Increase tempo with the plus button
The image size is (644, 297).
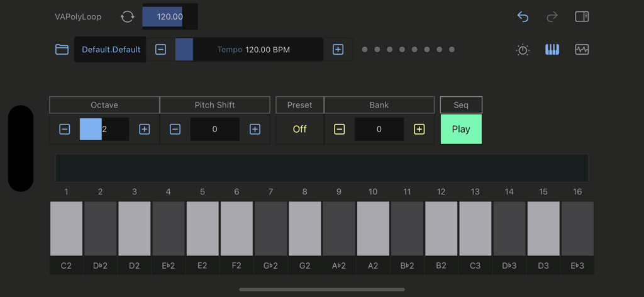coord(338,50)
